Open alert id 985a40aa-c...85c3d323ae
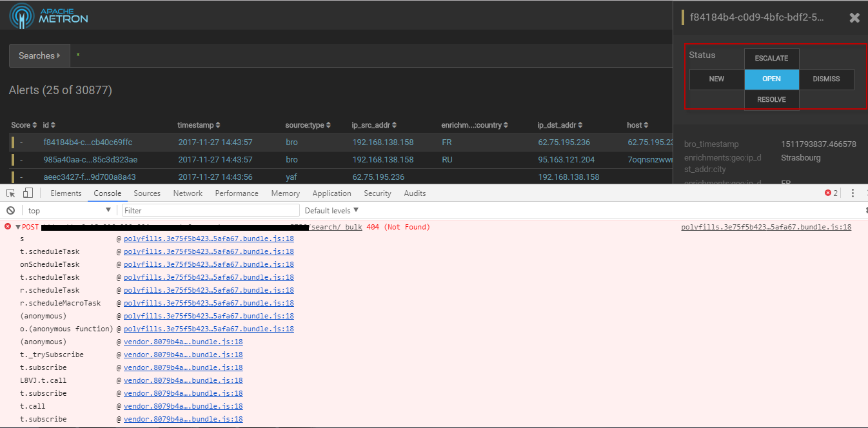The width and height of the screenshot is (868, 428). click(x=90, y=159)
